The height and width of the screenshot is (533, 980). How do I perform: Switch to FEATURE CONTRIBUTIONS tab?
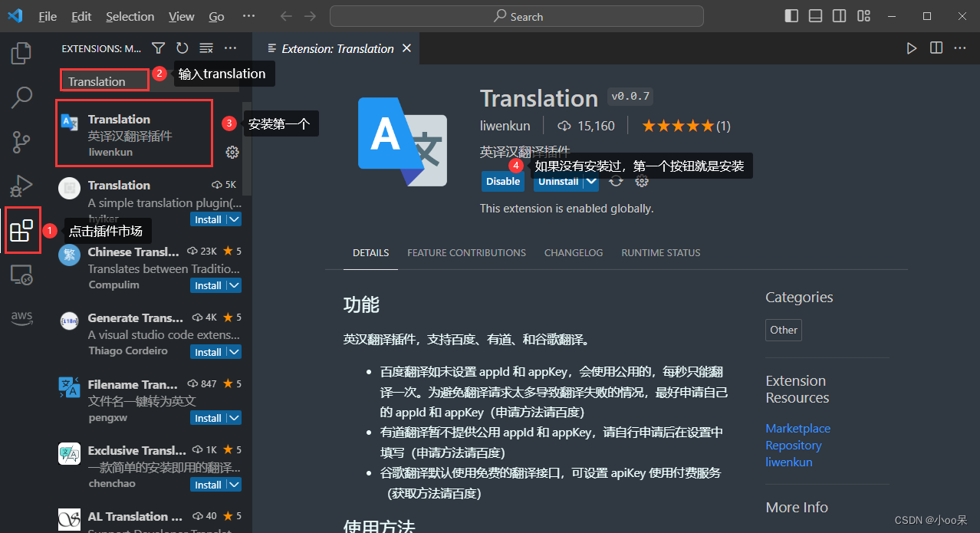pos(466,252)
